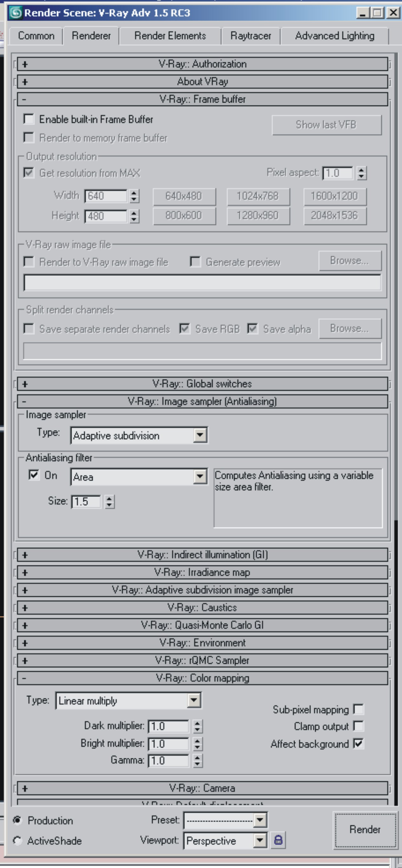This screenshot has height=868, width=402.
Task: Uncheck Affect background checkbox
Action: pos(358,743)
